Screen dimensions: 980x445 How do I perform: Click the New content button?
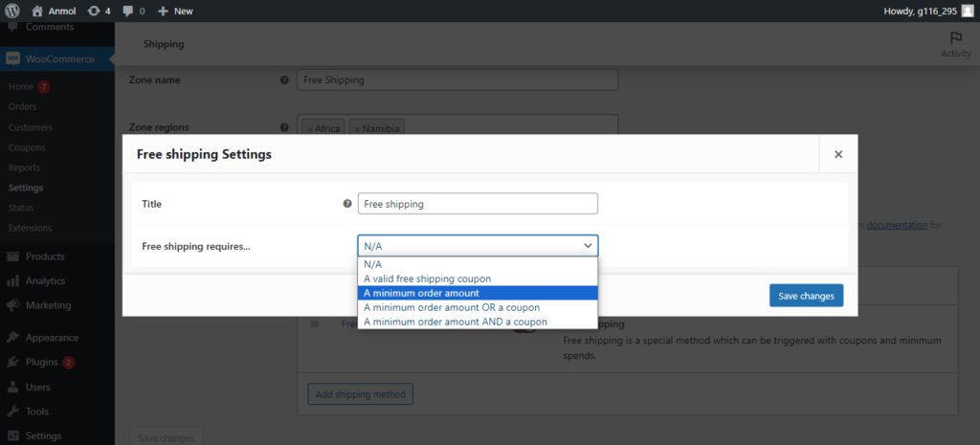[x=175, y=11]
